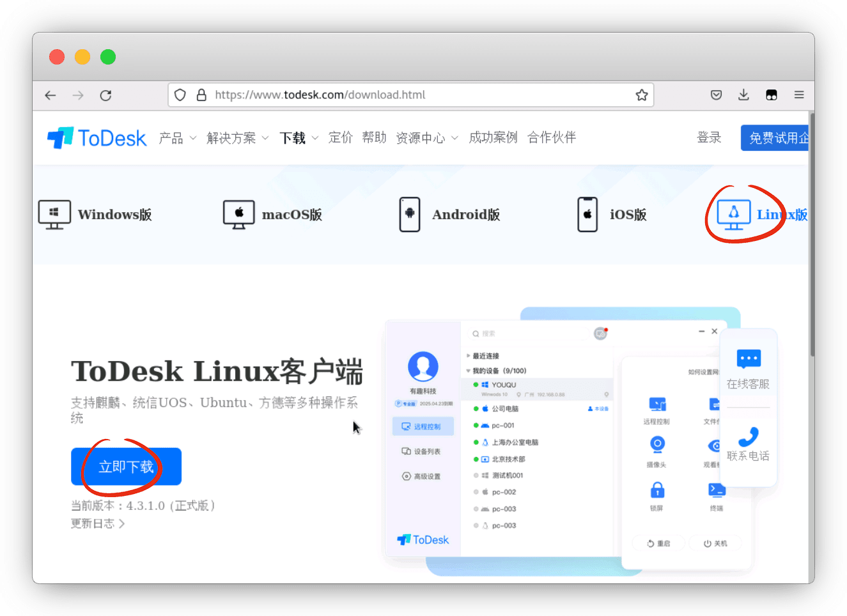
Task: Choose the Android version phone icon
Action: tap(410, 214)
